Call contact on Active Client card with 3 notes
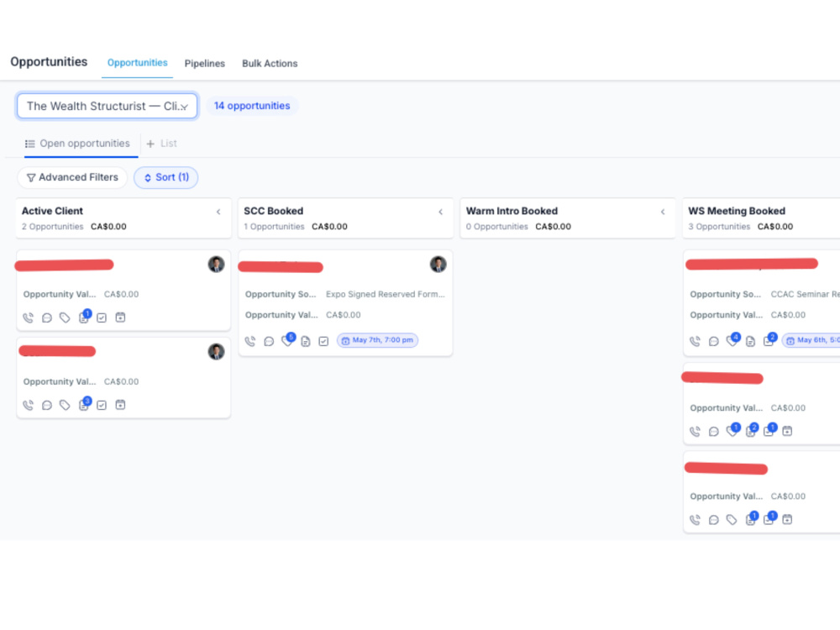Screen dimensions: 840x630 click(x=29, y=405)
